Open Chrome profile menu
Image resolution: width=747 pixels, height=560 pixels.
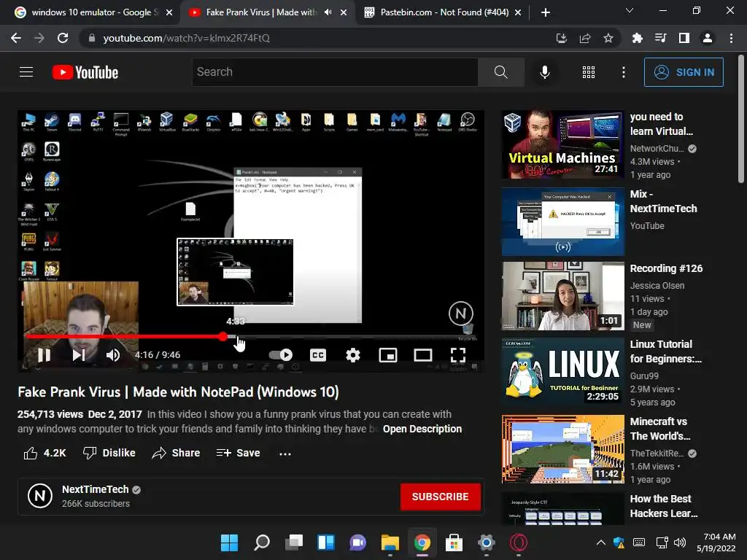tap(708, 38)
